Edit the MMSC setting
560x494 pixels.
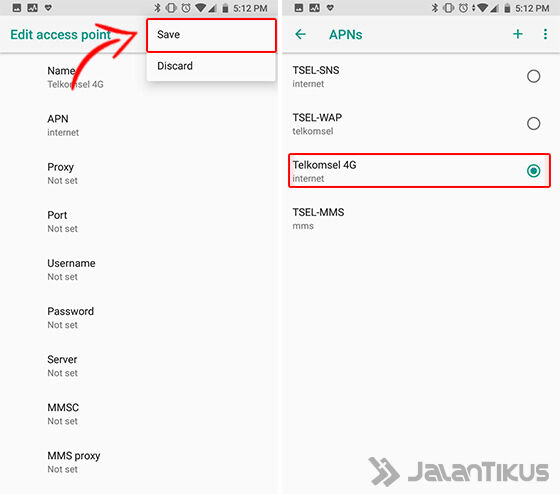coord(139,414)
